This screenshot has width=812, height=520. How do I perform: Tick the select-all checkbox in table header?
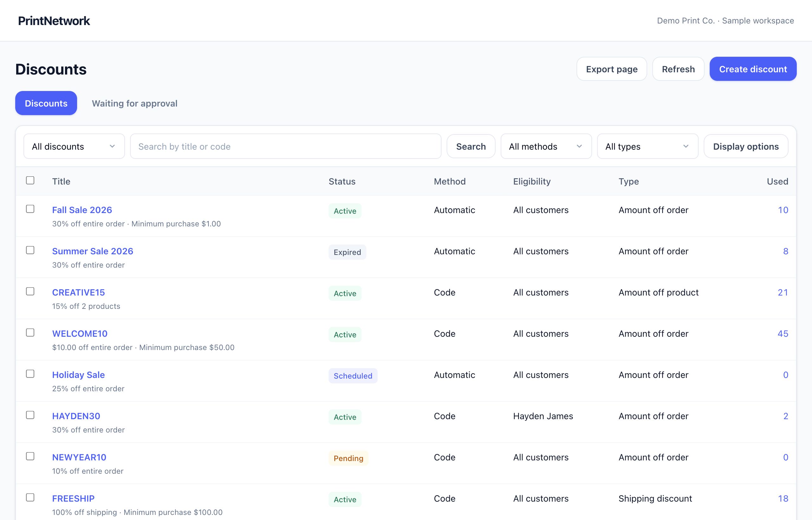(x=30, y=180)
